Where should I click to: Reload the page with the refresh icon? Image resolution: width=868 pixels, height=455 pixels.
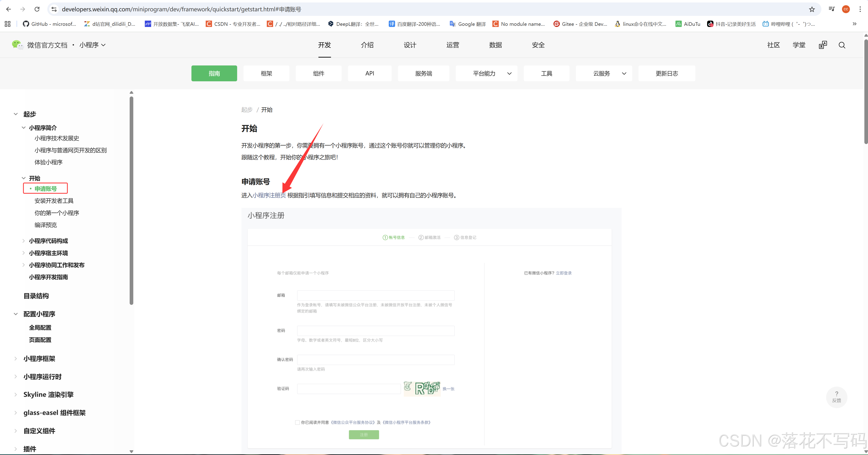point(37,9)
